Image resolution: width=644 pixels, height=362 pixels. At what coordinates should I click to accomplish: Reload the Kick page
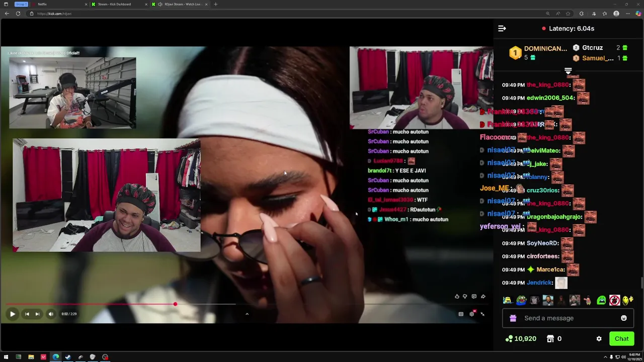pyautogui.click(x=18, y=14)
